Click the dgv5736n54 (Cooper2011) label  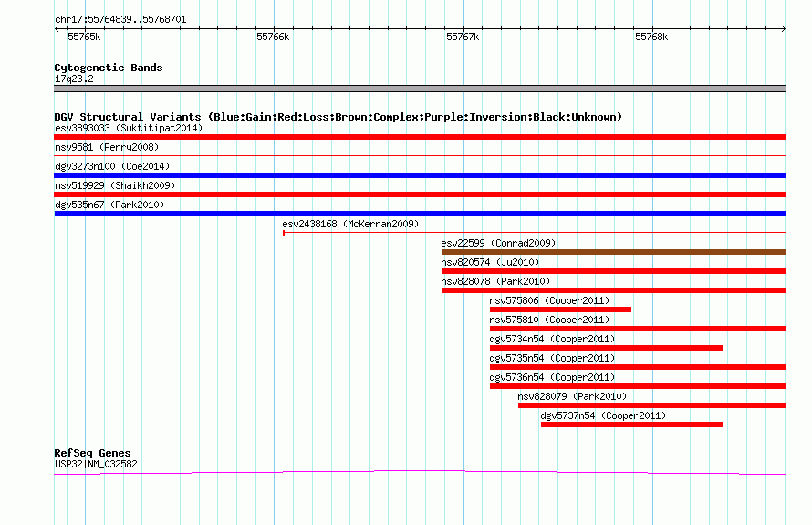[x=552, y=377]
